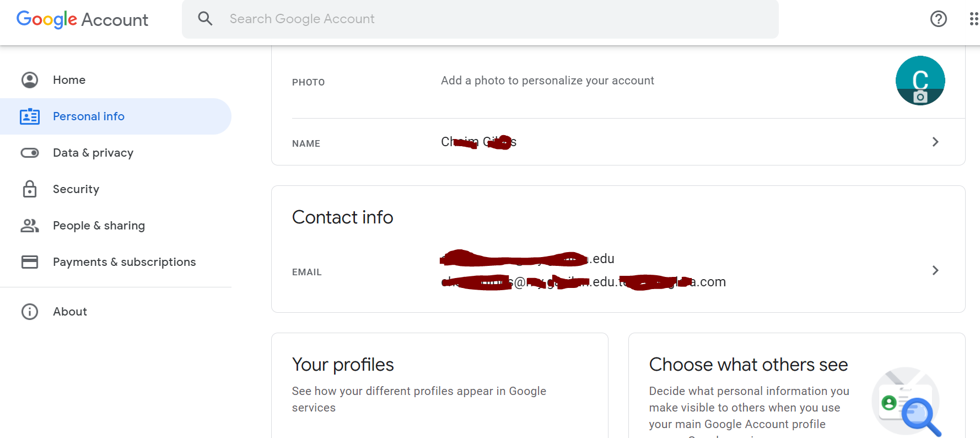Click the Google Account logo
Viewport: 980px width, 438px height.
(82, 19)
